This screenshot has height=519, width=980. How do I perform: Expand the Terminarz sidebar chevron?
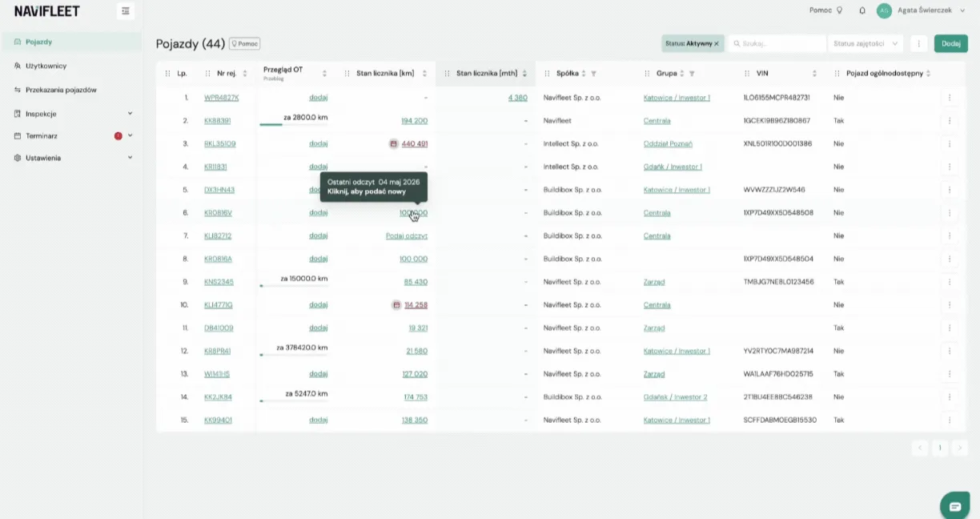[130, 136]
